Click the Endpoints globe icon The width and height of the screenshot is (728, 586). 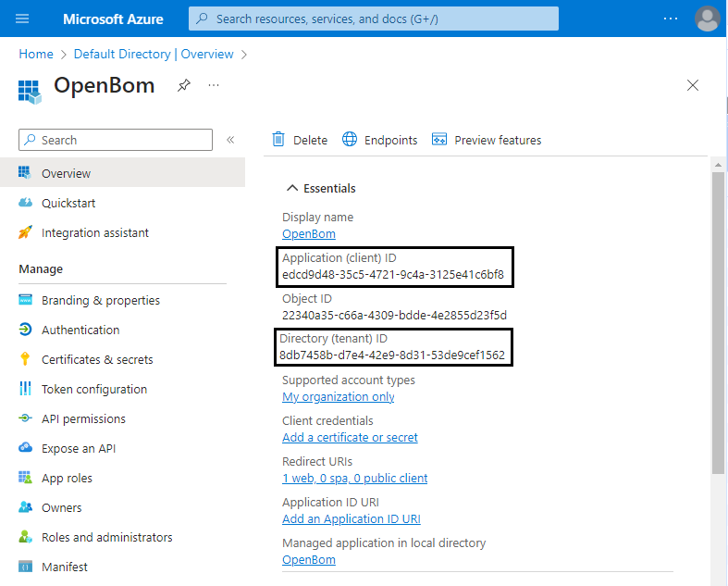350,139
